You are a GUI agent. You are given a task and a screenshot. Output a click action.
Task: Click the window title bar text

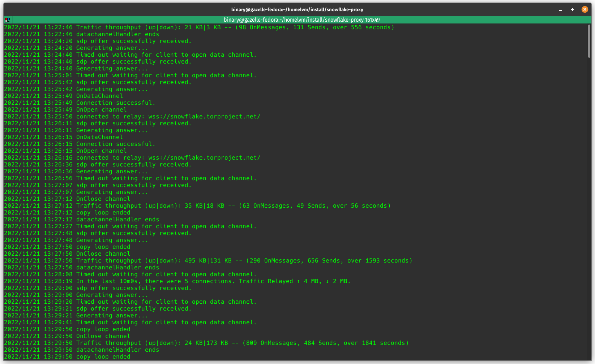click(297, 10)
